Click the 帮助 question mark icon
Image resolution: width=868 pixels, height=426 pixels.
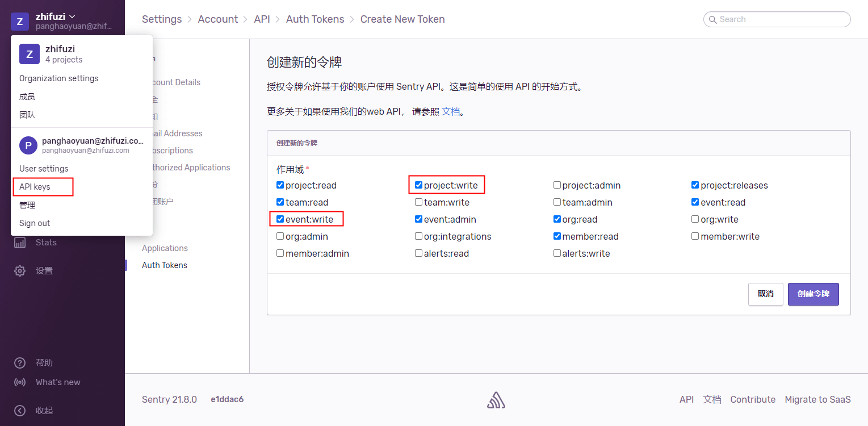20,363
